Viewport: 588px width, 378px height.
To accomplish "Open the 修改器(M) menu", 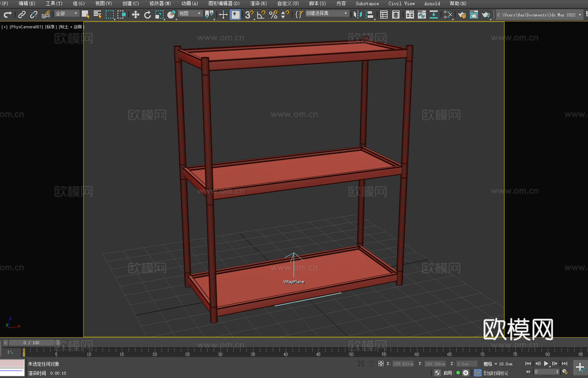I will coord(160,3).
